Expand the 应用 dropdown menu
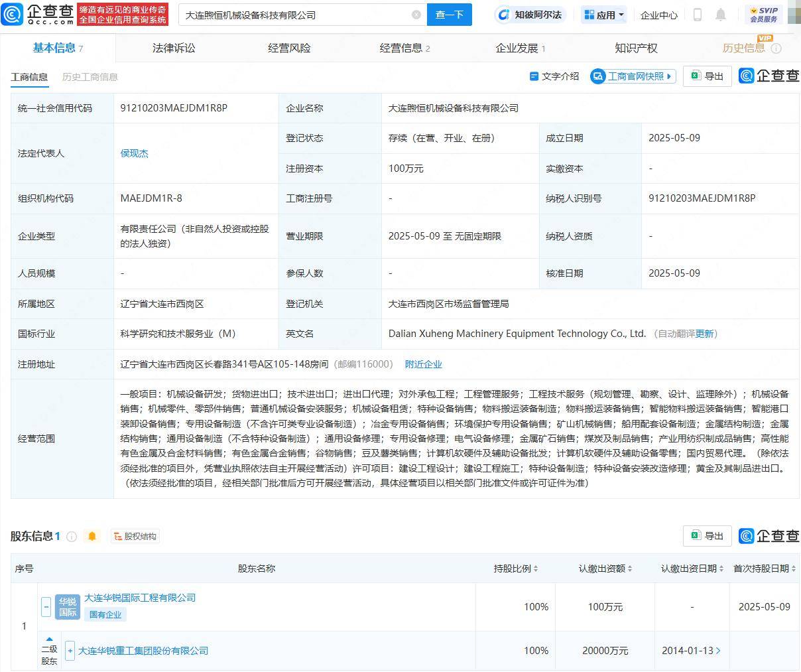 coord(603,15)
